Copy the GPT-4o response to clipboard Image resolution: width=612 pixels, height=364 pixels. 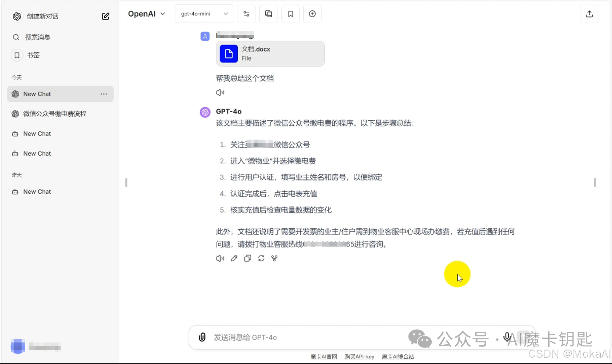pyautogui.click(x=248, y=258)
